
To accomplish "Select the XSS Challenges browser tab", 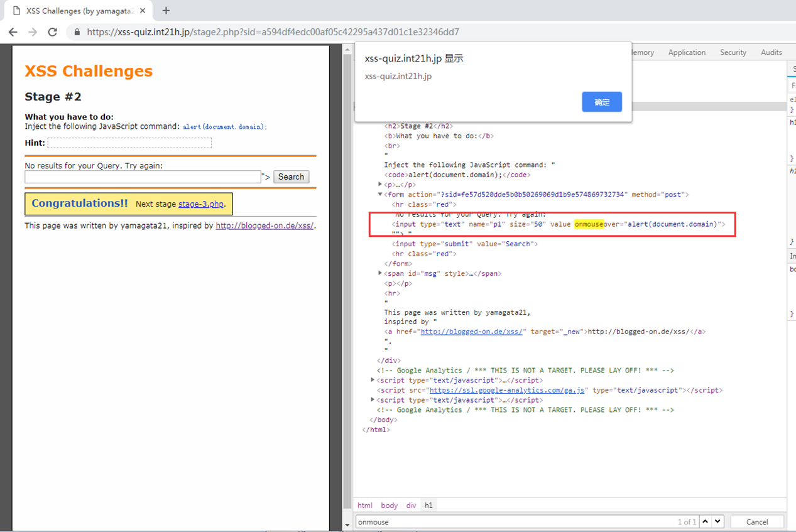I will (x=79, y=11).
